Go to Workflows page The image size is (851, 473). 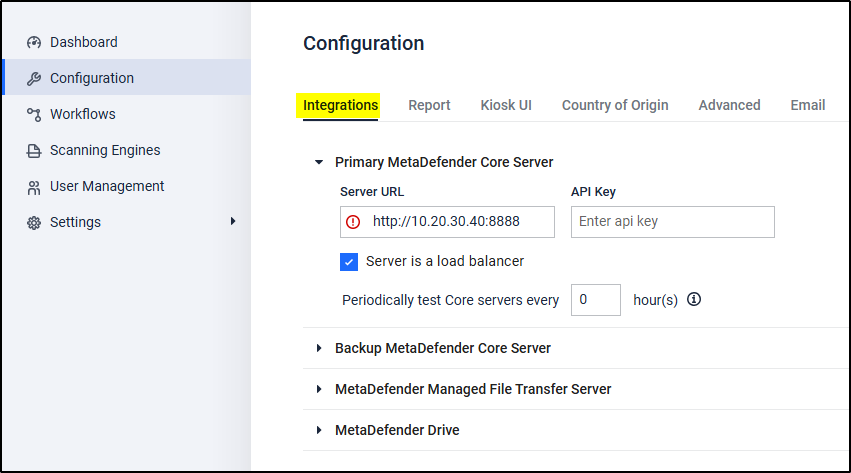pos(126,114)
